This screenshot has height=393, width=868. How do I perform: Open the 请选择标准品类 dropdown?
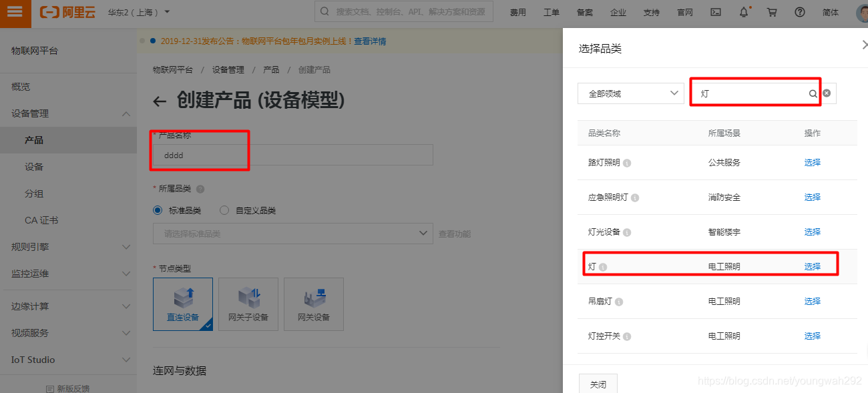(293, 234)
